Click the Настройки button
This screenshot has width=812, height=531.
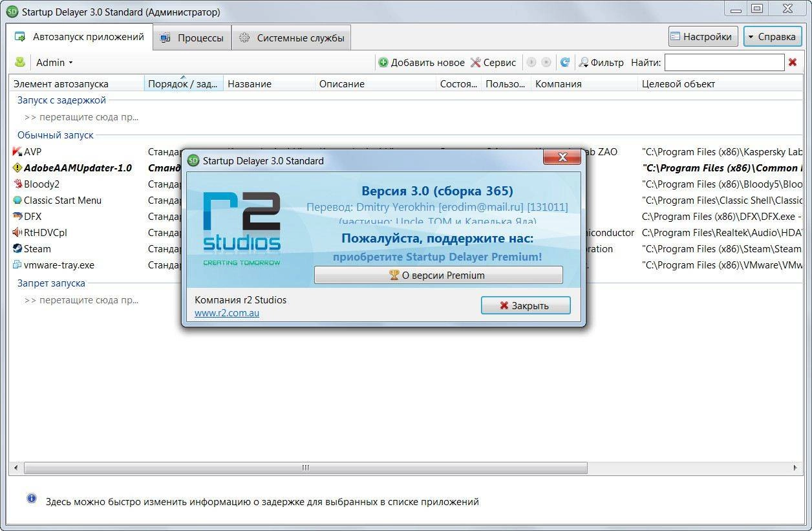coord(703,37)
